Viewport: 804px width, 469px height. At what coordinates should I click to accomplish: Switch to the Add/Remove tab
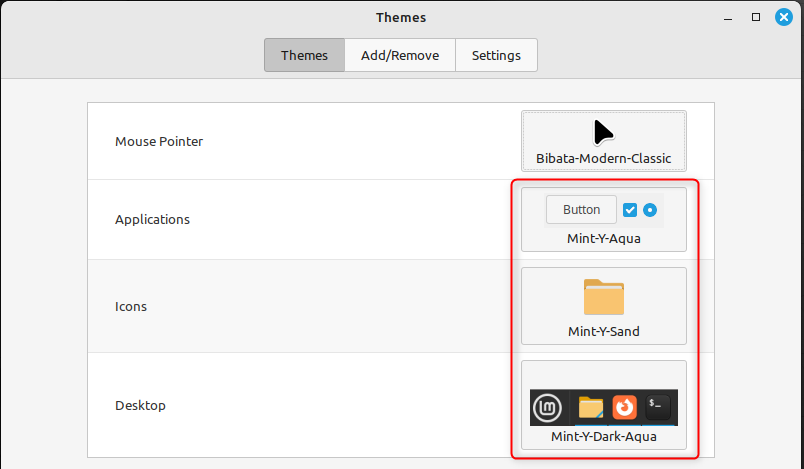pos(400,55)
